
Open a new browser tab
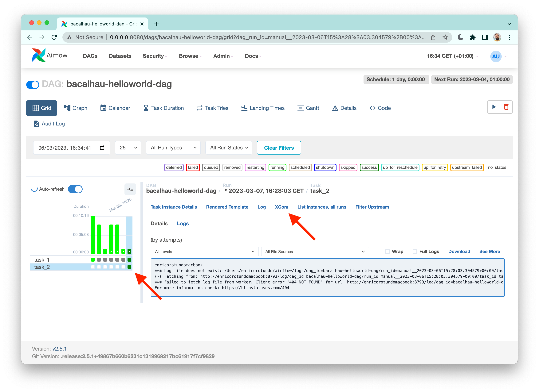(156, 24)
